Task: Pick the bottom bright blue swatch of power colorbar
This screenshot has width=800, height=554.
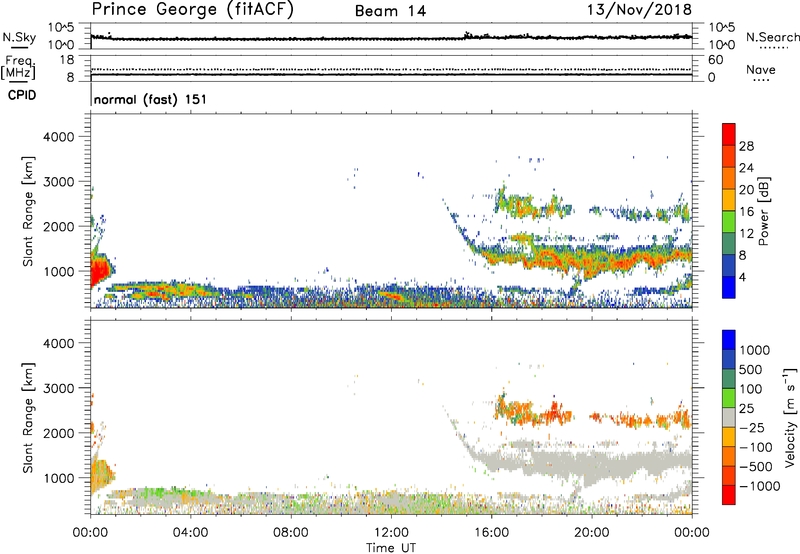Action: [729, 287]
